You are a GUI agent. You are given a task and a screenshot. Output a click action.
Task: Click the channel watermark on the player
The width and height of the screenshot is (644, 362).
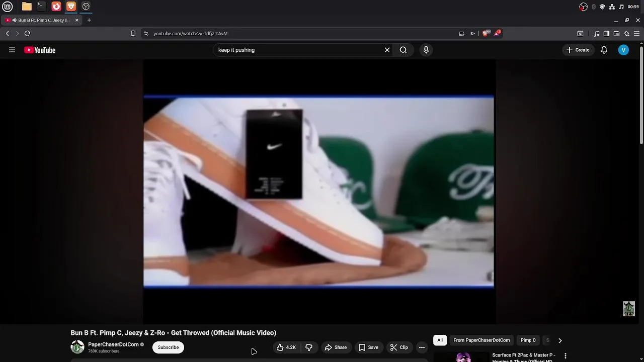[629, 309]
